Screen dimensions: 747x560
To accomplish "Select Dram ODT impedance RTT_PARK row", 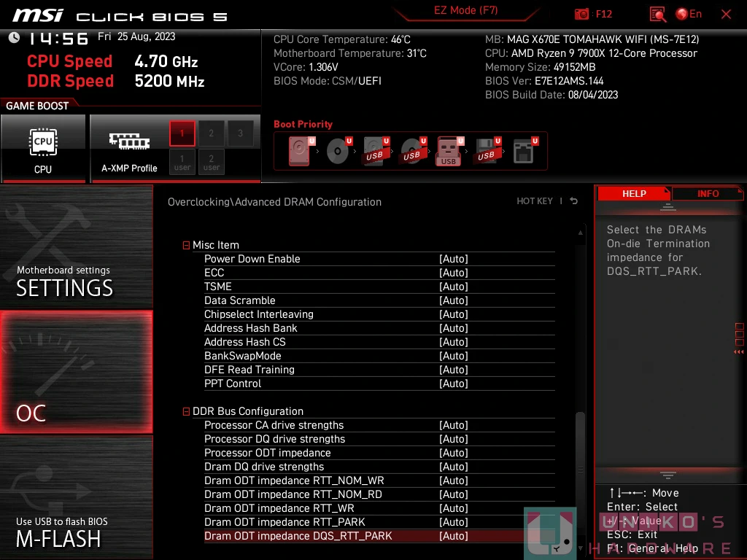I will click(x=379, y=522).
